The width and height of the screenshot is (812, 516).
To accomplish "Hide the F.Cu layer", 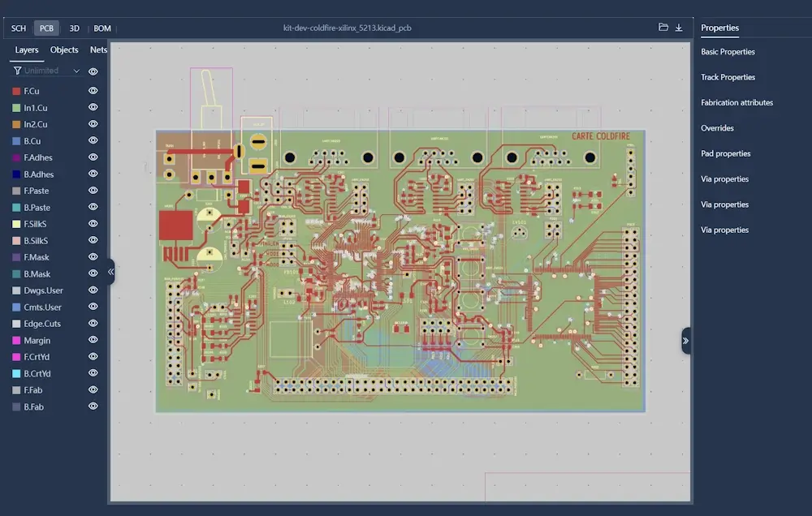I will (x=93, y=91).
